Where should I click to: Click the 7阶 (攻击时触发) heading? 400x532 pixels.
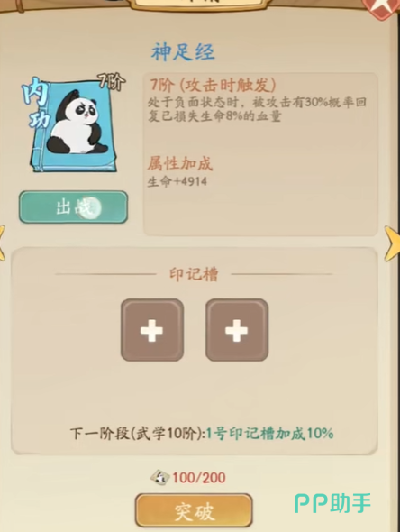[213, 85]
